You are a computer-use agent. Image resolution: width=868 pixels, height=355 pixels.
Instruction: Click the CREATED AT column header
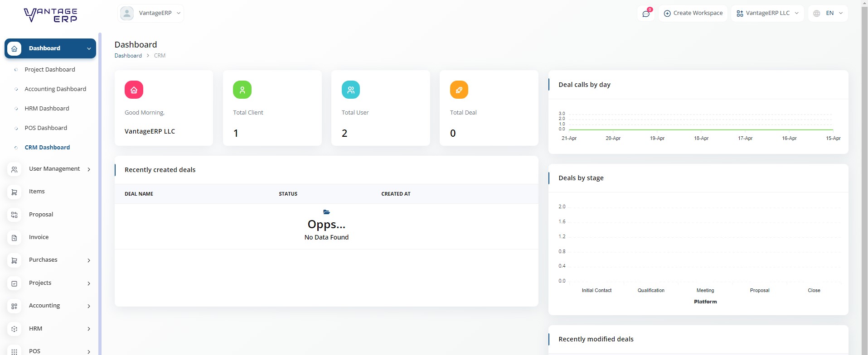pos(396,194)
